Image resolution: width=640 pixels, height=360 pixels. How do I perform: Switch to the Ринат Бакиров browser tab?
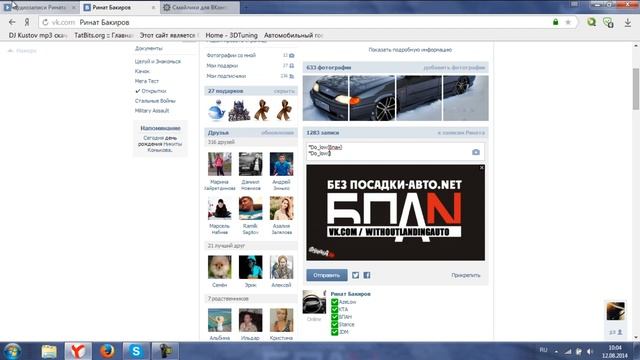[x=119, y=7]
